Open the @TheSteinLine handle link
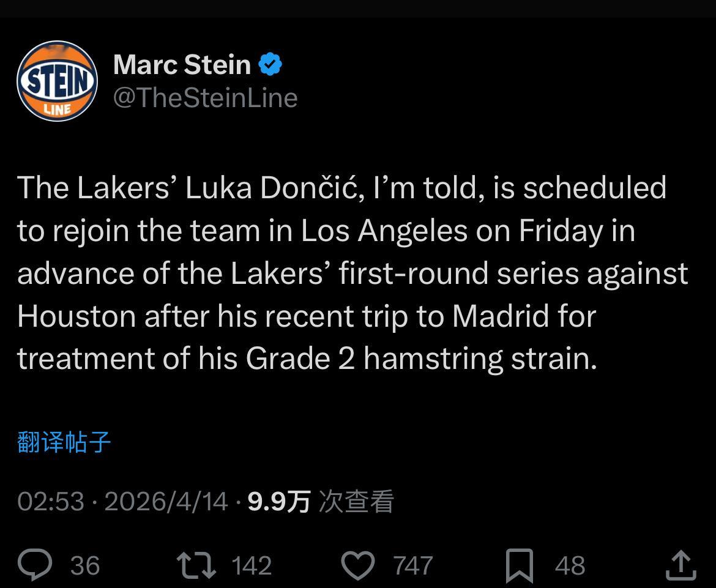 [206, 98]
